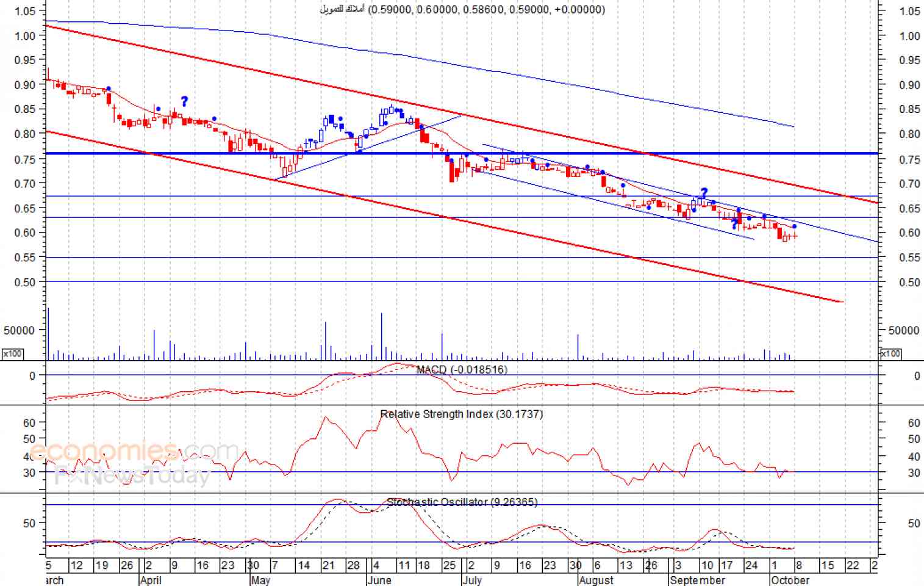Click the 1.05 price label on the right axis

909,11
